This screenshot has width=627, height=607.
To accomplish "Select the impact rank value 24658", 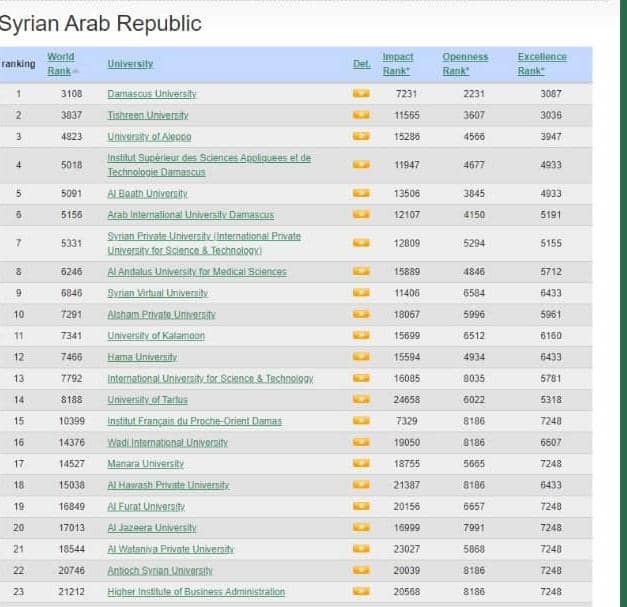I will pyautogui.click(x=407, y=400).
